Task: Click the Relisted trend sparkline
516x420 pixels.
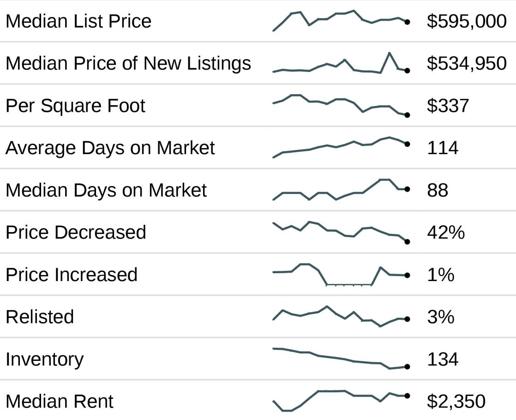Action: pyautogui.click(x=341, y=316)
